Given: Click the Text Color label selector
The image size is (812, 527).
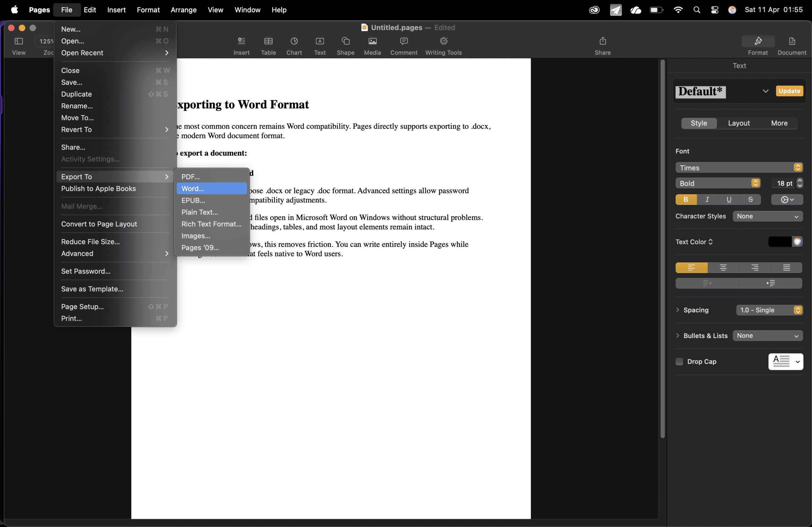Looking at the screenshot, I should 694,242.
